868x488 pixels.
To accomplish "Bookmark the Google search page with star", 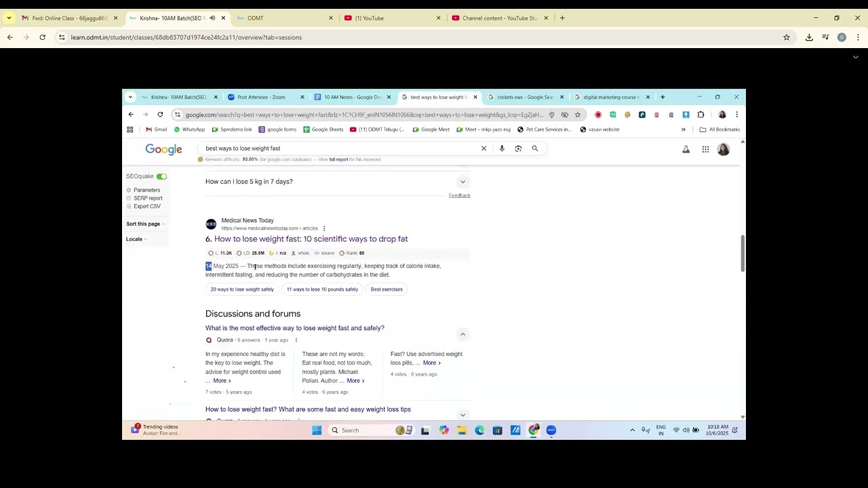I will (578, 115).
